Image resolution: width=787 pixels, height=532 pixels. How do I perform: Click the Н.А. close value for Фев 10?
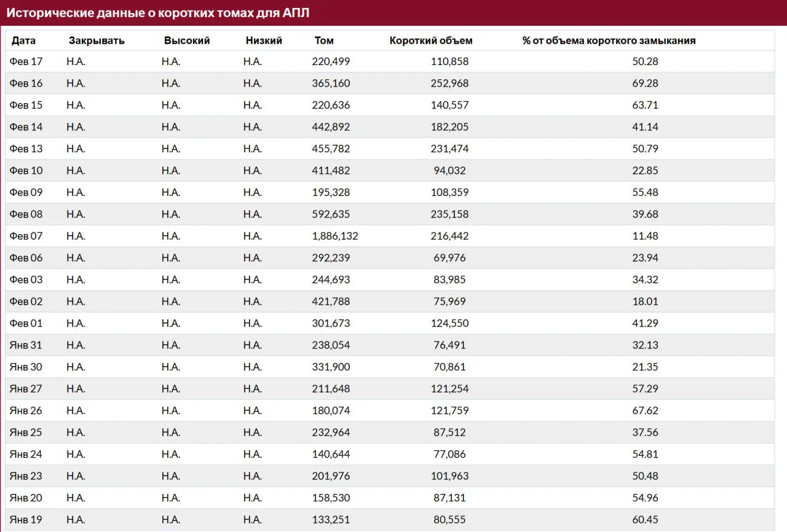pyautogui.click(x=76, y=170)
